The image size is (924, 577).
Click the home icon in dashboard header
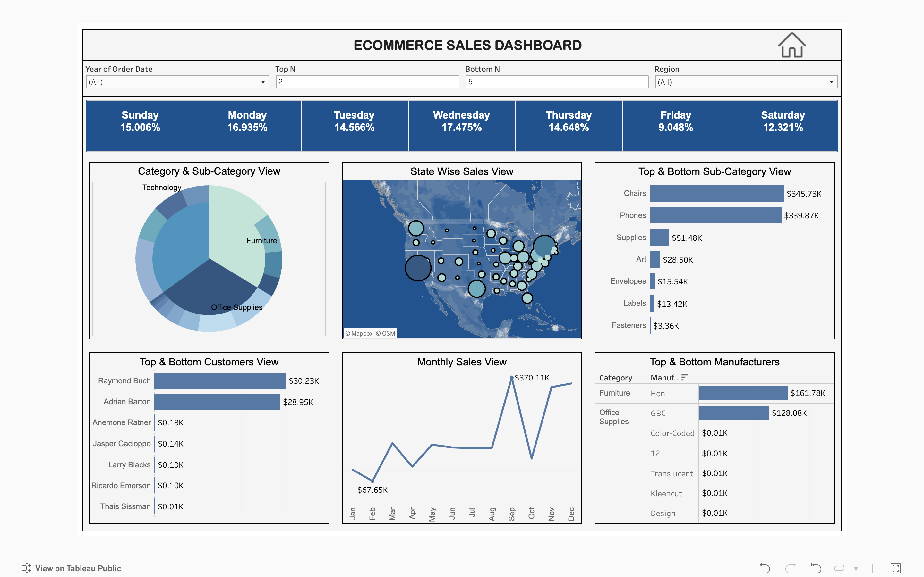coord(791,46)
